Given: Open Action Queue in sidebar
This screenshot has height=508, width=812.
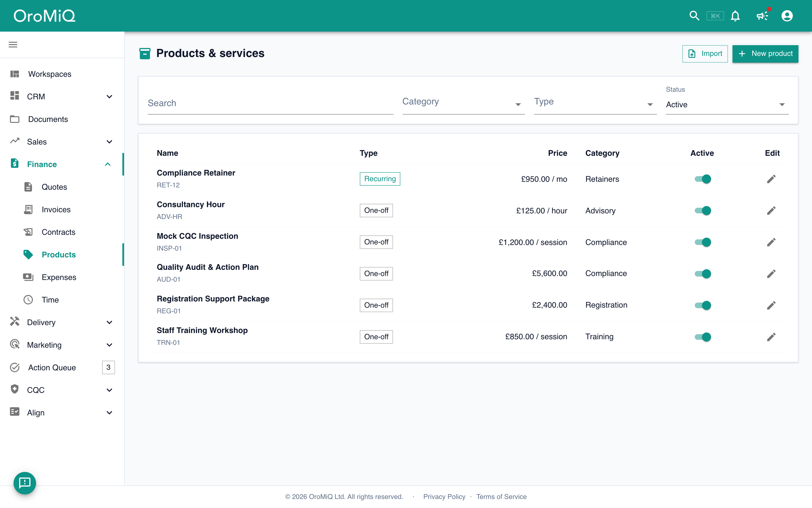Looking at the screenshot, I should (x=62, y=367).
